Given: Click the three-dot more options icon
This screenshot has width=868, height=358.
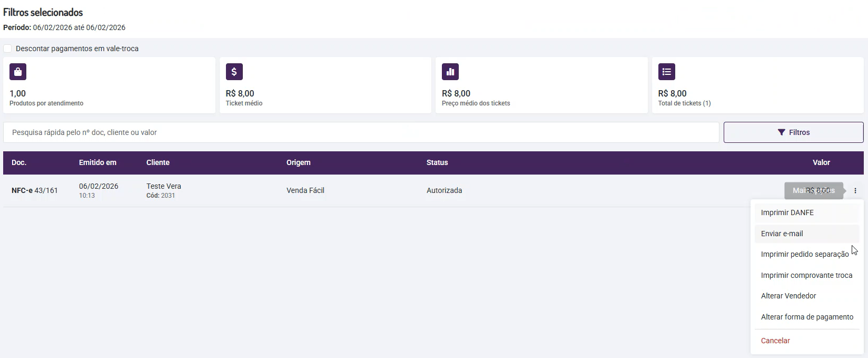Looking at the screenshot, I should 855,191.
